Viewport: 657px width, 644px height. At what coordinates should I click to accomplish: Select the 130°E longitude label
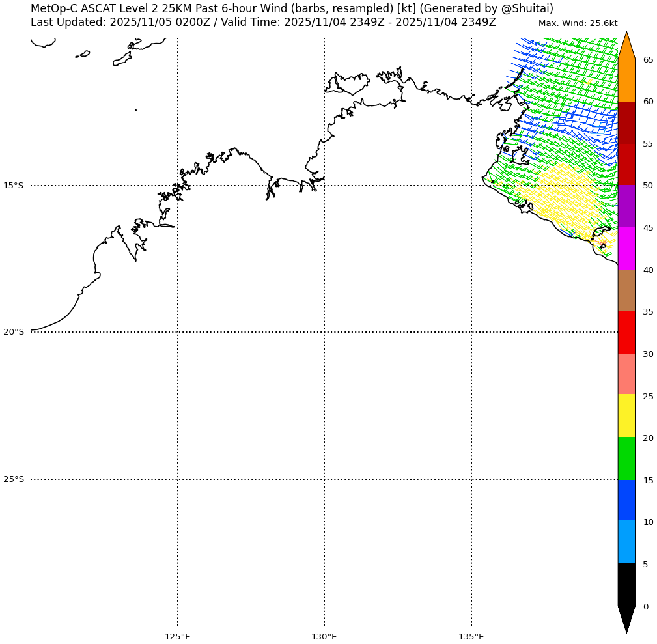324,636
